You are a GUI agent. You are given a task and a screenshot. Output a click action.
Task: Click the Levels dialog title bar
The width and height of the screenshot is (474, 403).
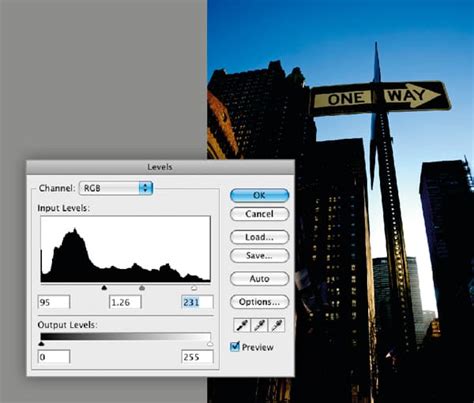[x=160, y=167]
